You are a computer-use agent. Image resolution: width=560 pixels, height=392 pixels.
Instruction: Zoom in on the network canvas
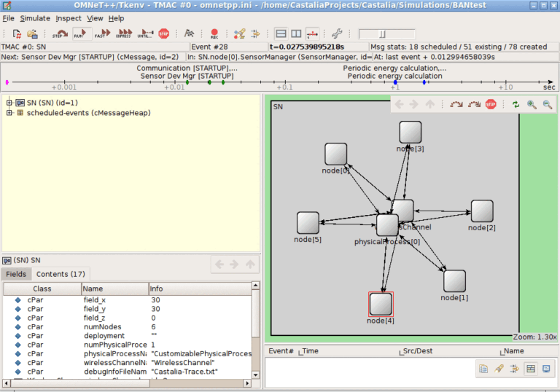532,105
